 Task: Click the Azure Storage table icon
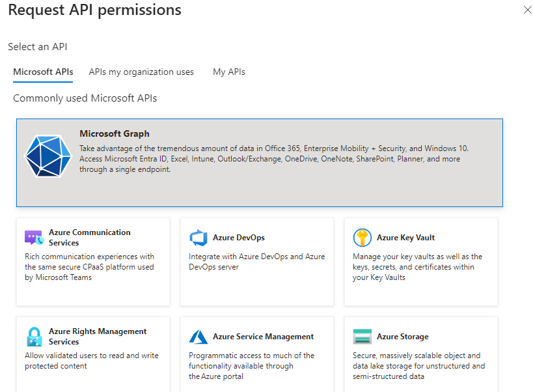coord(362,337)
